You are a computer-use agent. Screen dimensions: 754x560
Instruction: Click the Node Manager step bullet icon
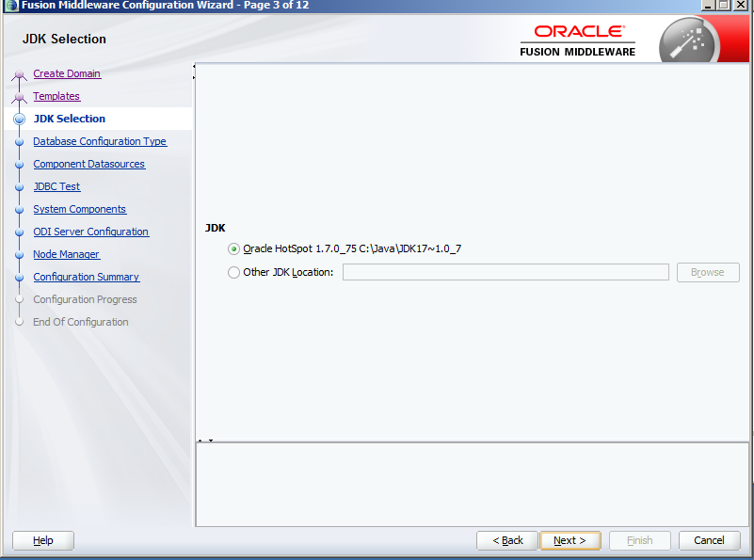pos(19,255)
